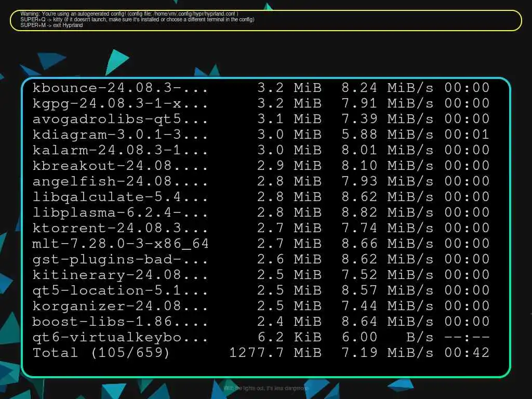Click the qt5-location-5.1 package name
The width and height of the screenshot is (532, 399).
point(120,290)
